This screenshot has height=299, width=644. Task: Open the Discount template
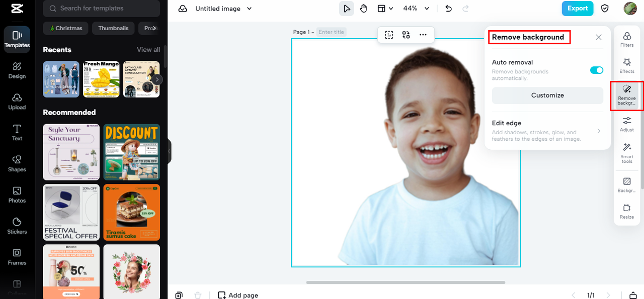click(x=132, y=152)
